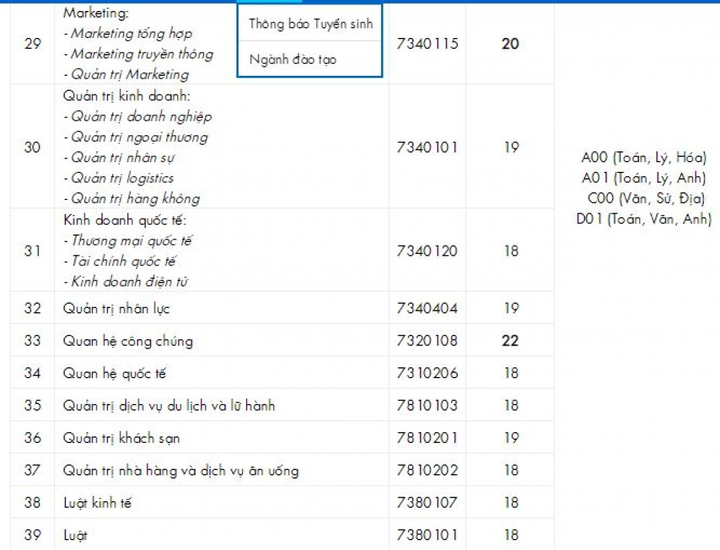The height and width of the screenshot is (550, 720).
Task: Select code 7380101 in the Luật row
Action: pos(428,535)
